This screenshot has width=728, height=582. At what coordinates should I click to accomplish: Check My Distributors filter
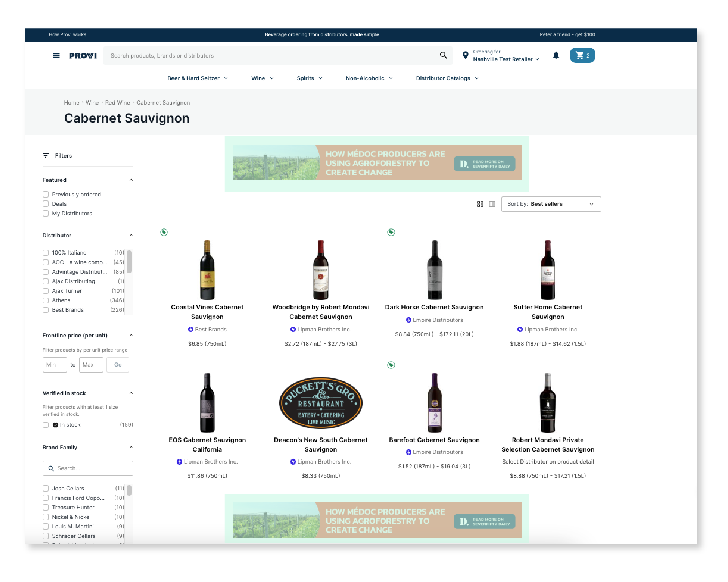46,214
